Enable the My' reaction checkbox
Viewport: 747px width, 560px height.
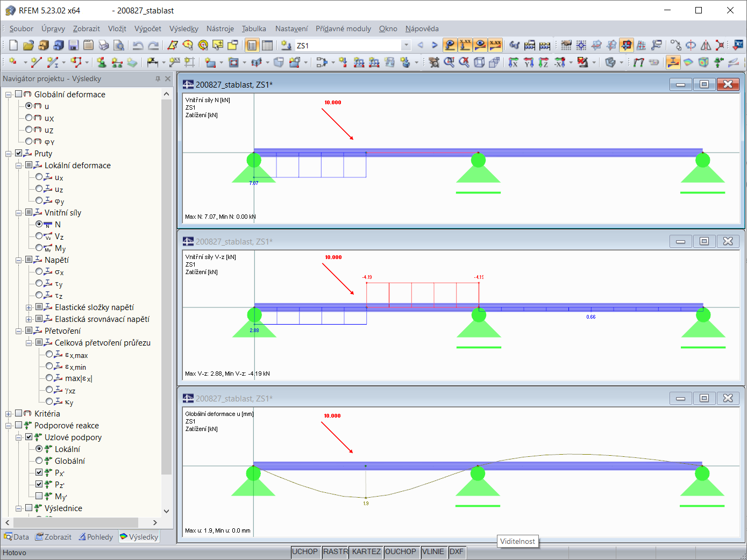point(39,496)
